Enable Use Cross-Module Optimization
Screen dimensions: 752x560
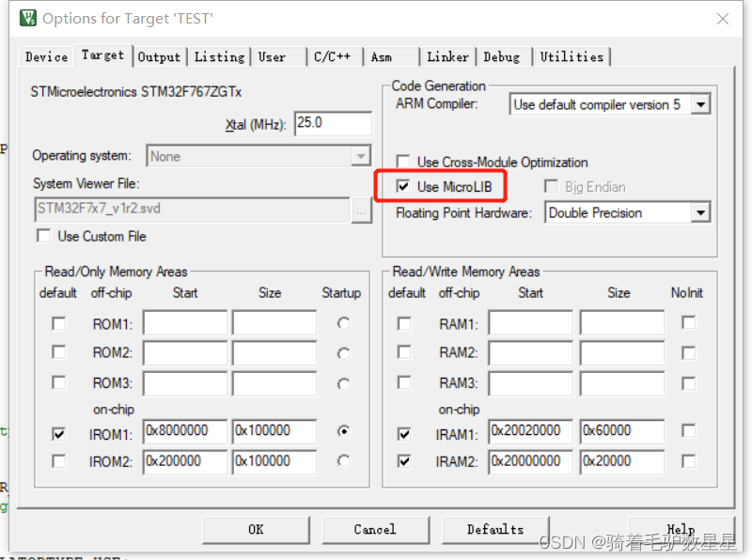[403, 162]
